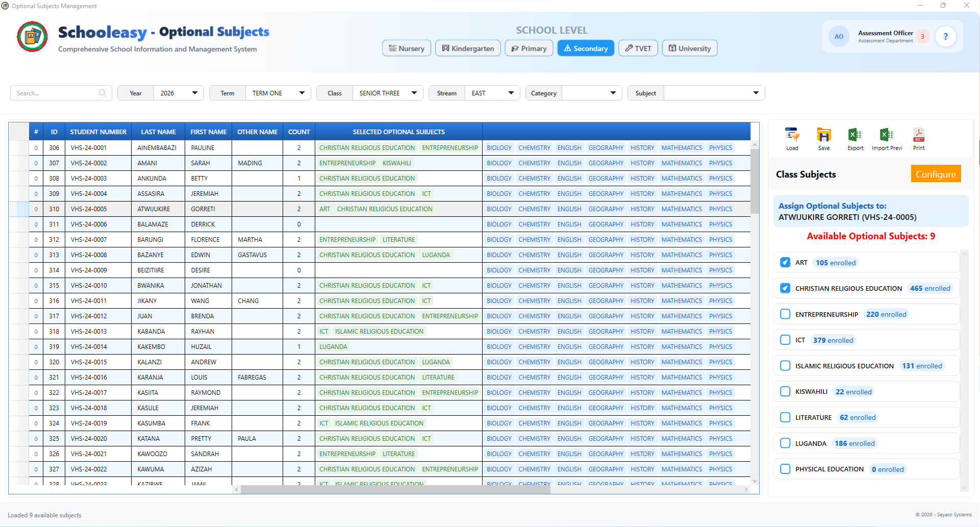Viewport: 980px width, 527px height.
Task: Uncheck CHRISTIAN RELIGIOUS EDUCATION checkbox
Action: (x=785, y=288)
